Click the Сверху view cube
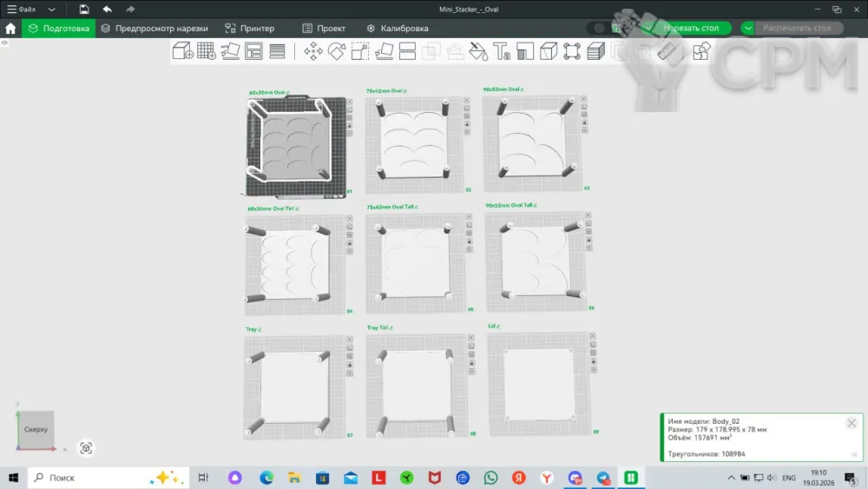Image resolution: width=868 pixels, height=489 pixels. coord(36,429)
